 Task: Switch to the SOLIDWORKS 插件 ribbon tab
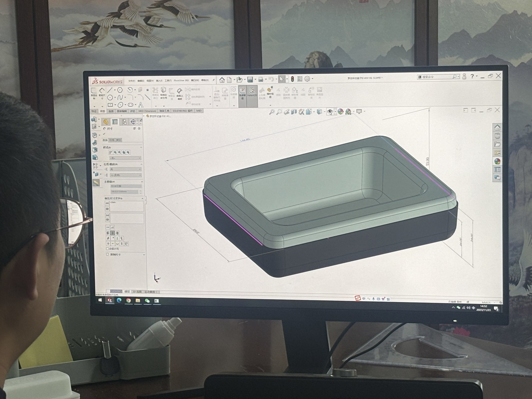pos(182,111)
